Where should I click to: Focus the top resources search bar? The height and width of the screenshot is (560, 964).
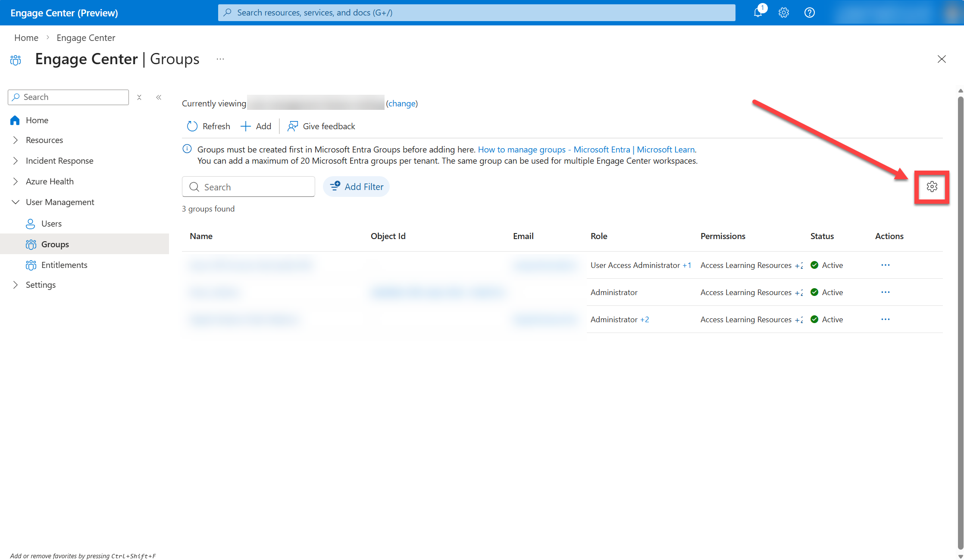[x=477, y=12]
